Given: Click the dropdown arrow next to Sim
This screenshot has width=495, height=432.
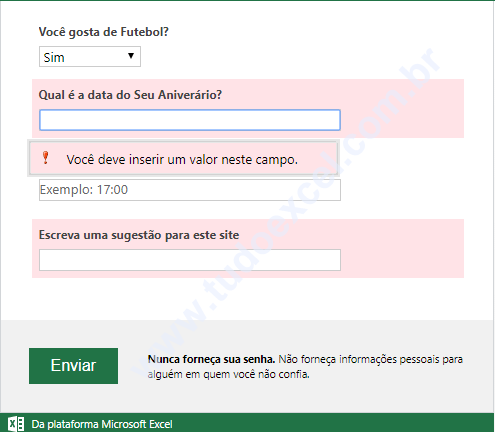Looking at the screenshot, I should [x=131, y=56].
